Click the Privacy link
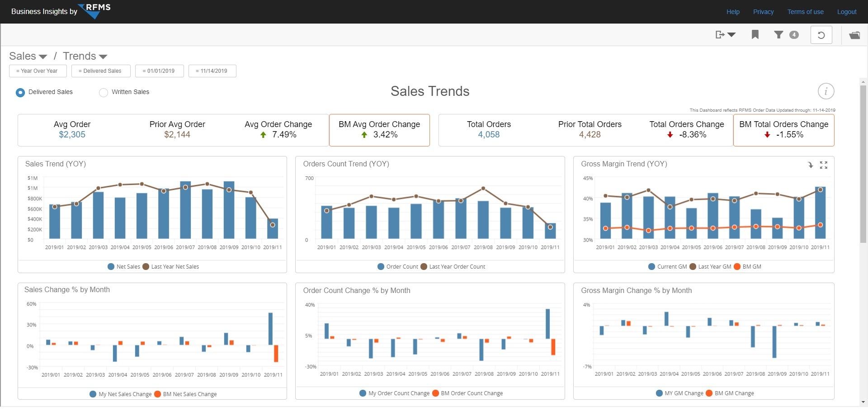The height and width of the screenshot is (416, 868). [x=764, y=12]
